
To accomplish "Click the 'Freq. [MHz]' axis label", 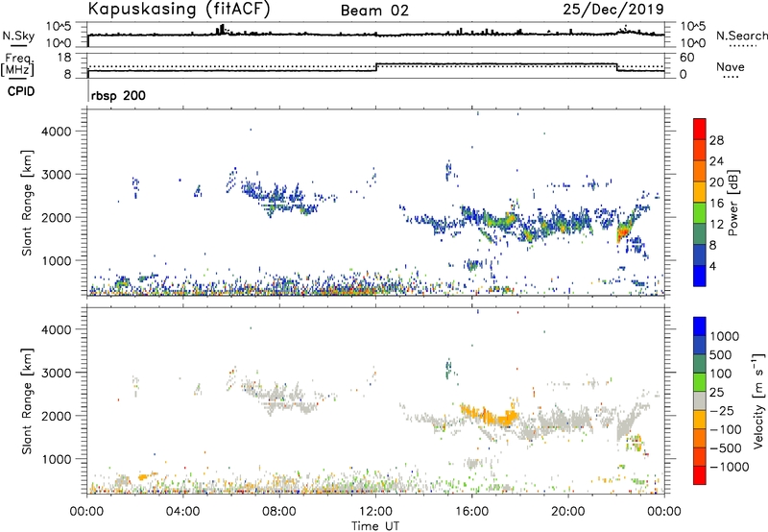I will (17, 65).
